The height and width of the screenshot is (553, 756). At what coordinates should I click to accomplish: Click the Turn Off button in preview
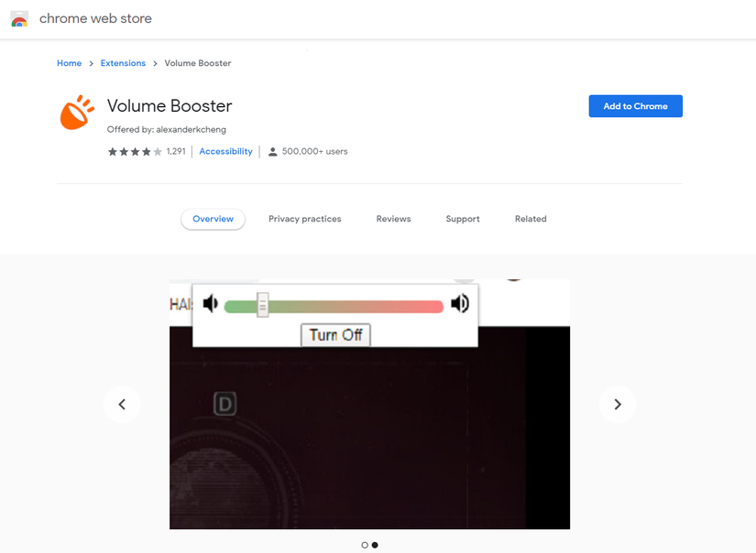click(335, 335)
